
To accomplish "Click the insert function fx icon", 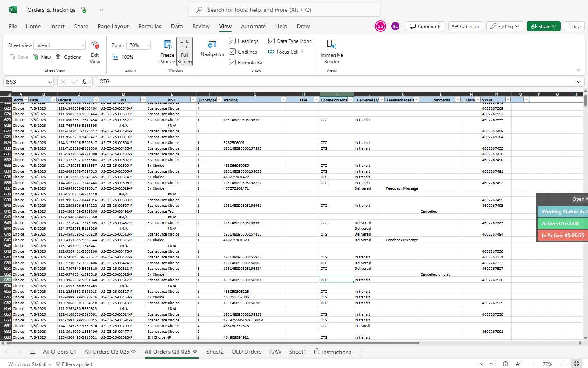I will pyautogui.click(x=85, y=82).
